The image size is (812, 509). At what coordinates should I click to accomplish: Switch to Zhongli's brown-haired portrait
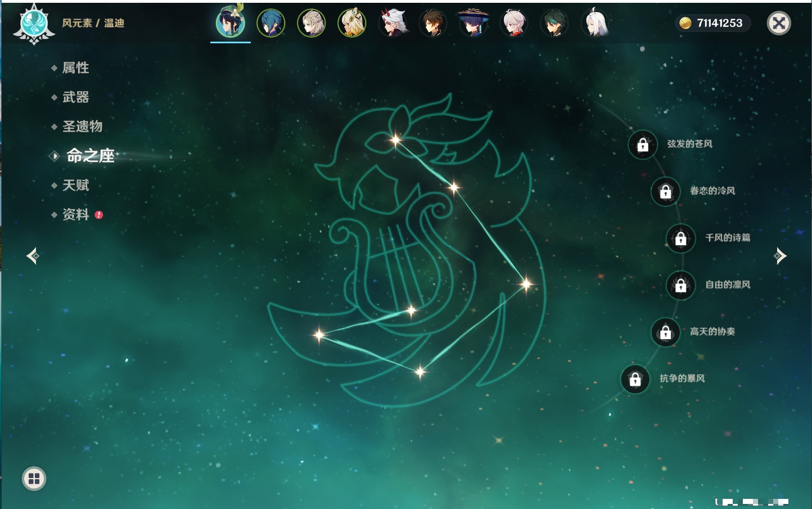pos(433,23)
